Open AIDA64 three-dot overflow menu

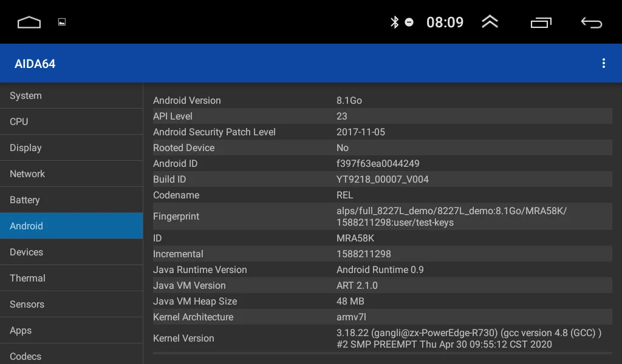pyautogui.click(x=603, y=63)
